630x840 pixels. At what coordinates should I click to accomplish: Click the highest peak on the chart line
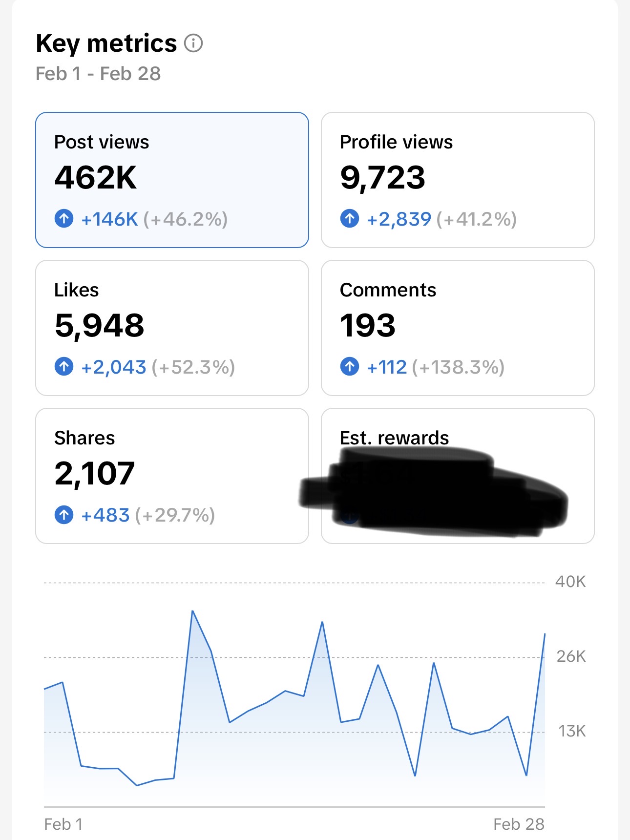pyautogui.click(x=192, y=611)
